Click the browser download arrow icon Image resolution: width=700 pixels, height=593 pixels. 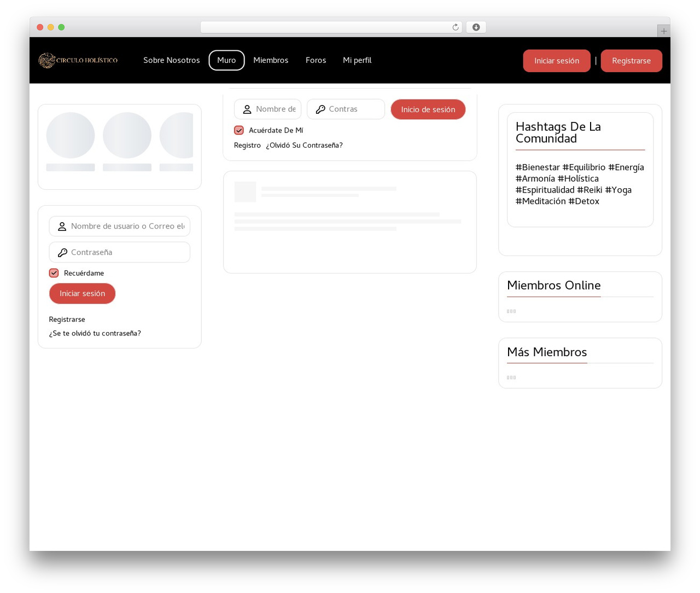click(476, 27)
